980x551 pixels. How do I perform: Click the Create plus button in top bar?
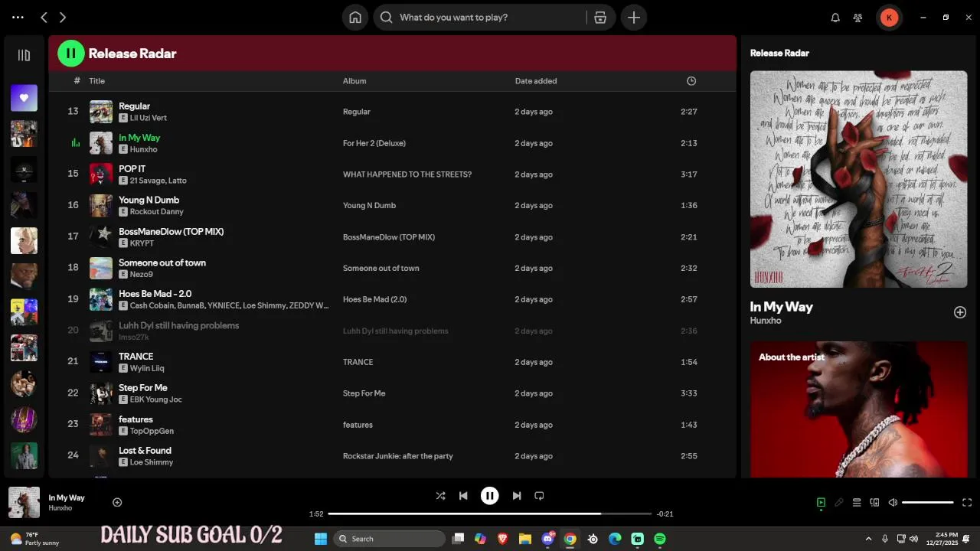coord(634,18)
